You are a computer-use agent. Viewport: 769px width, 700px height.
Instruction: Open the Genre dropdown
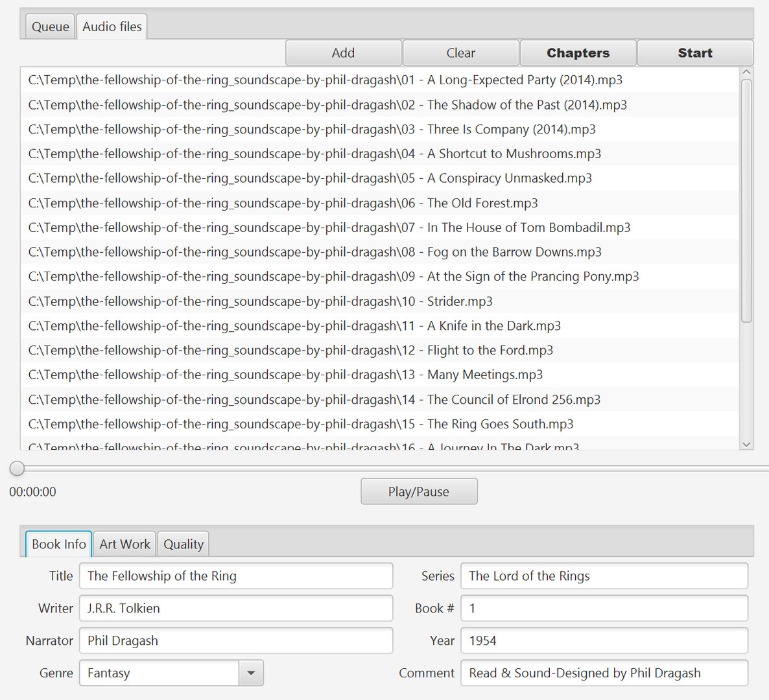point(251,673)
